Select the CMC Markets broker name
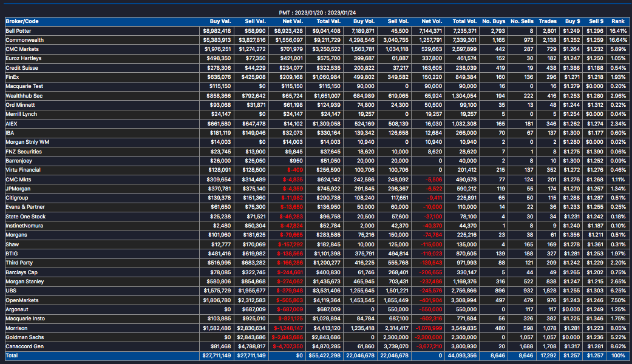632x364 pixels. [x=22, y=49]
